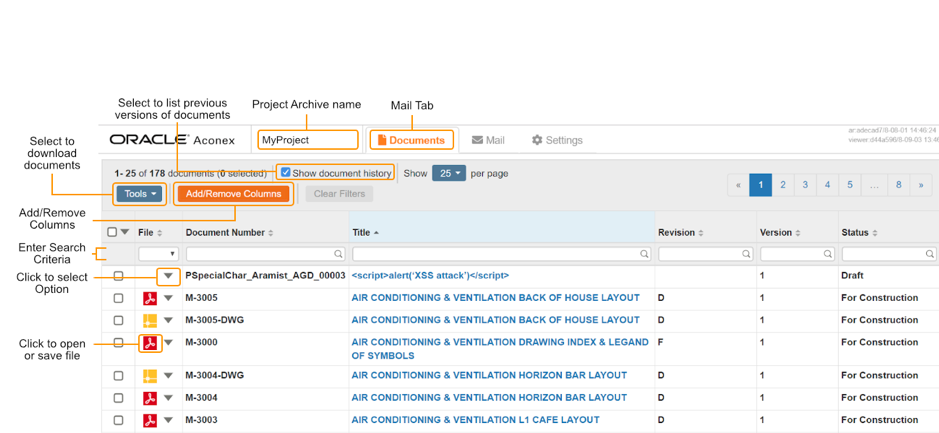Click the Draft status cell
Viewport: 939px width, 433px height.
coord(852,276)
